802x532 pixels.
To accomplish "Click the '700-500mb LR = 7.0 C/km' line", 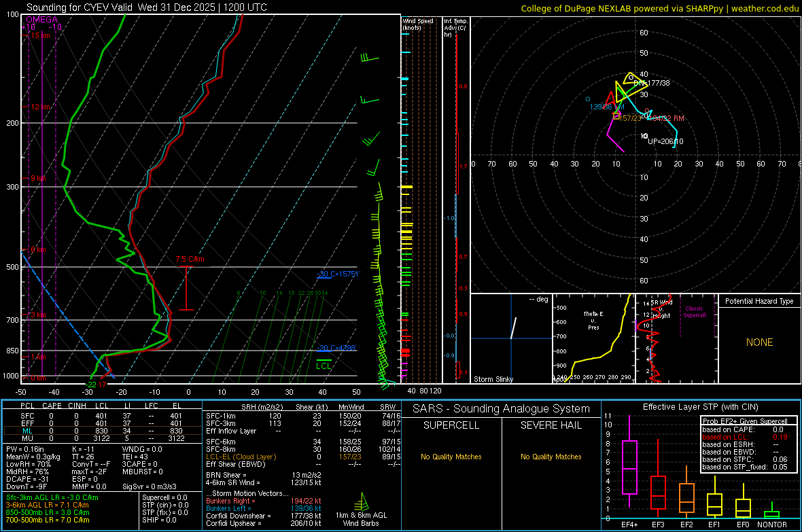I will [x=48, y=520].
